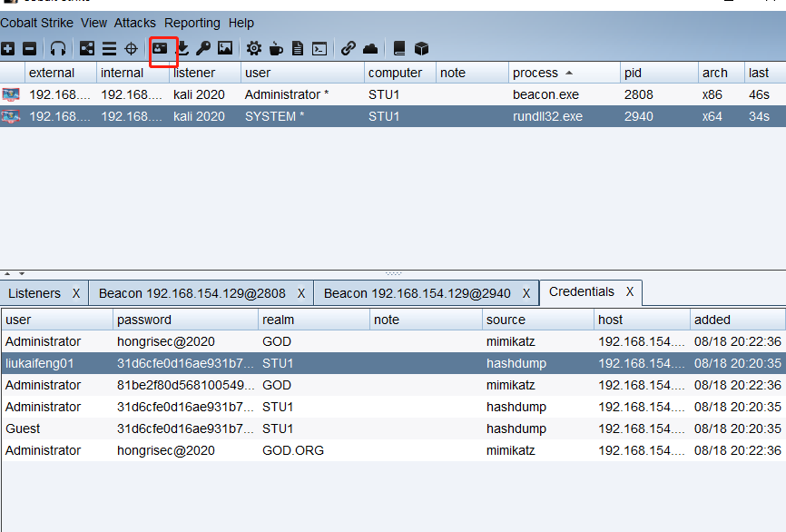
Task: Connect to a new team server
Action: (7, 49)
